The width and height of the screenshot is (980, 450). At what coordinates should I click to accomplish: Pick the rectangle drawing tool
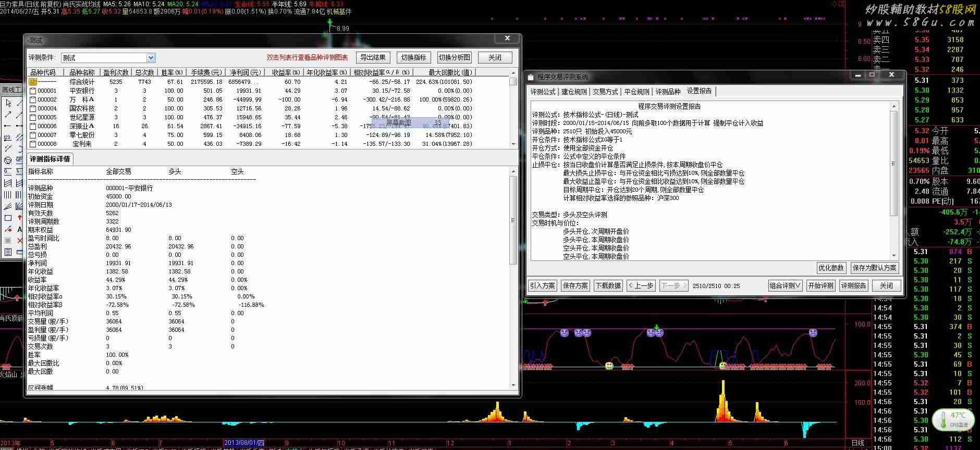coord(8,218)
